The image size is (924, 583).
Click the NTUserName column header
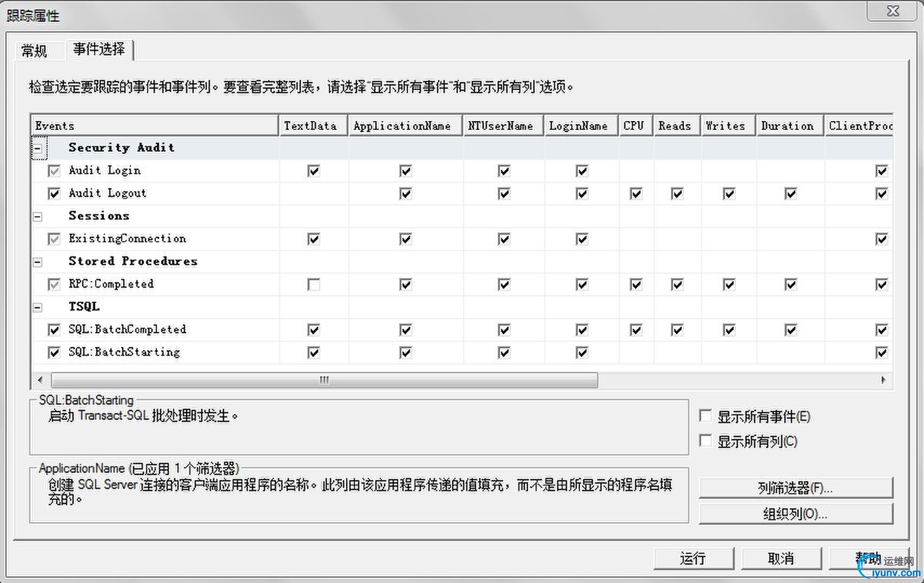[x=504, y=125]
